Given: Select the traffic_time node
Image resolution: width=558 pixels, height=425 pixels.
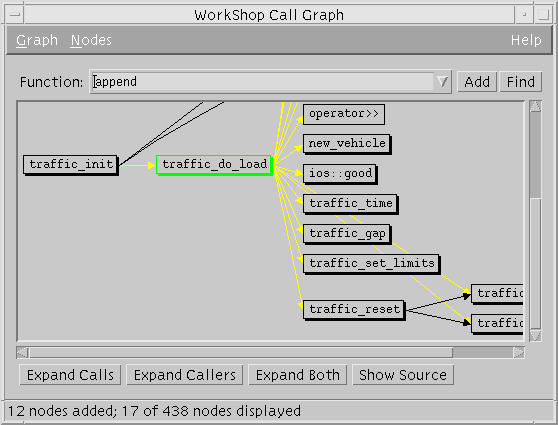Looking at the screenshot, I should point(351,204).
